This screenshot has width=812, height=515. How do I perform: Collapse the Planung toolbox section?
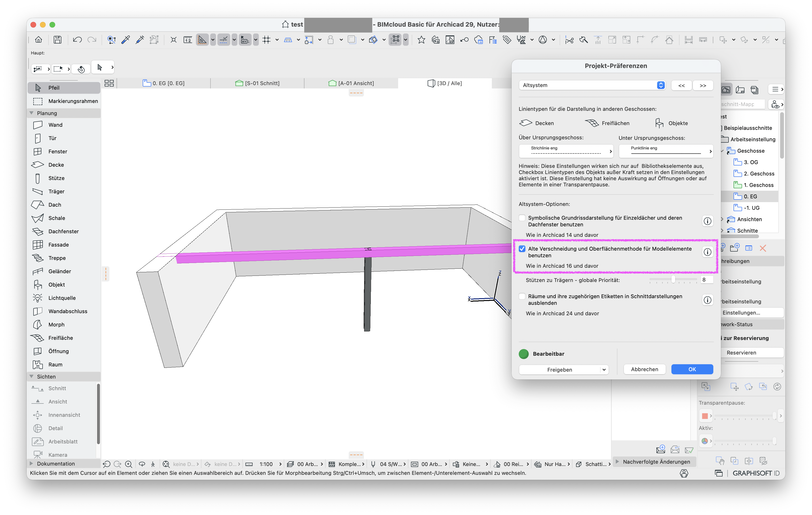[x=31, y=113]
